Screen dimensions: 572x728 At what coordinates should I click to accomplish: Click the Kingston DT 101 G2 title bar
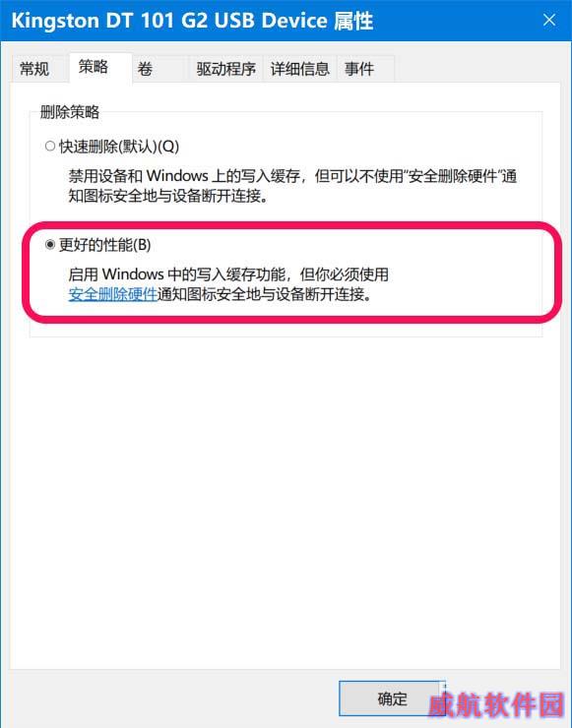click(192, 21)
